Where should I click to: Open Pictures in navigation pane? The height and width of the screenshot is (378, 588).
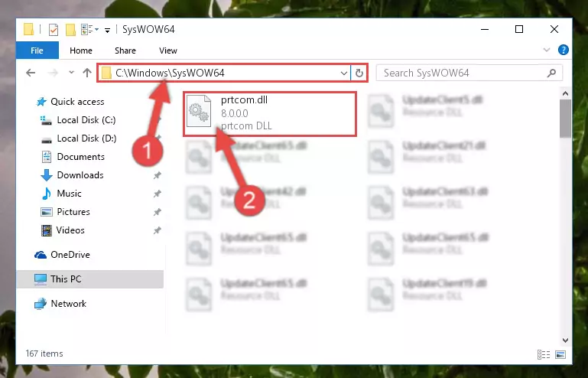pos(65,212)
